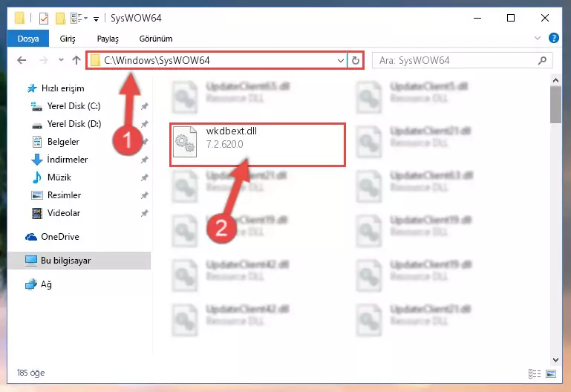
Task: Click the 185 öğe status bar text
Action: coord(30,373)
